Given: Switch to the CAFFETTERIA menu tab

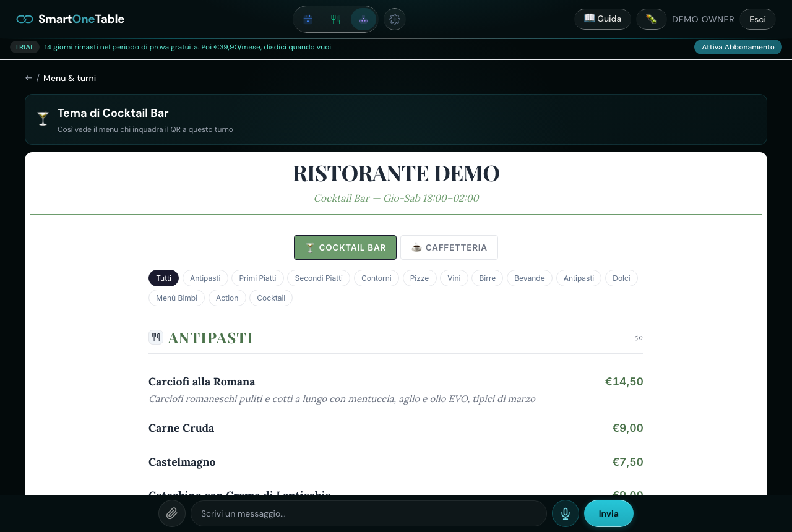Looking at the screenshot, I should pyautogui.click(x=449, y=247).
